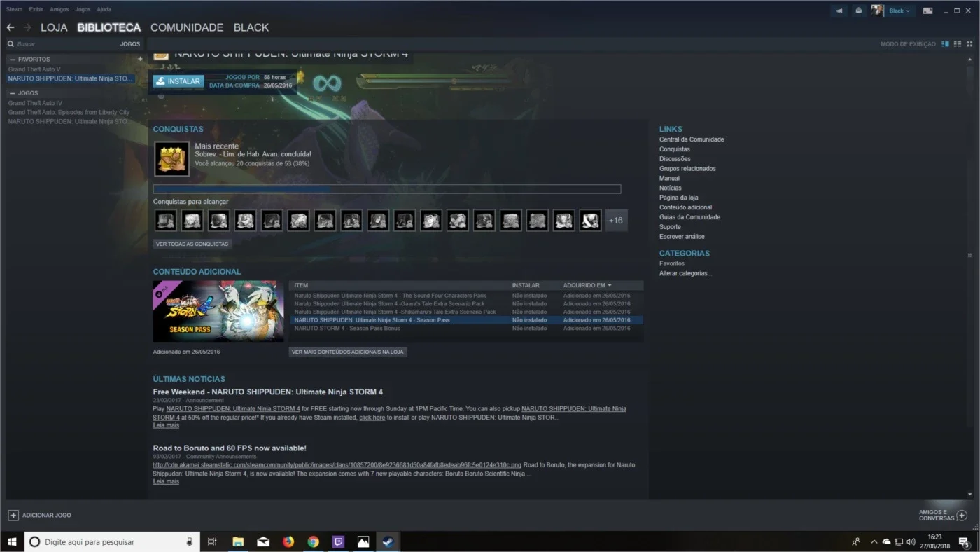Click the Season Pass DLC banner thumbnail
The width and height of the screenshot is (980, 552).
tap(218, 311)
